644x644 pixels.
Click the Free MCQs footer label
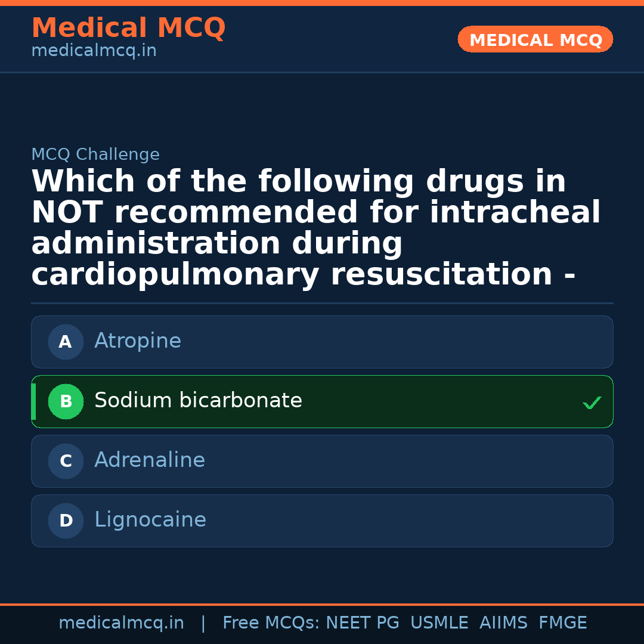pyautogui.click(x=271, y=623)
